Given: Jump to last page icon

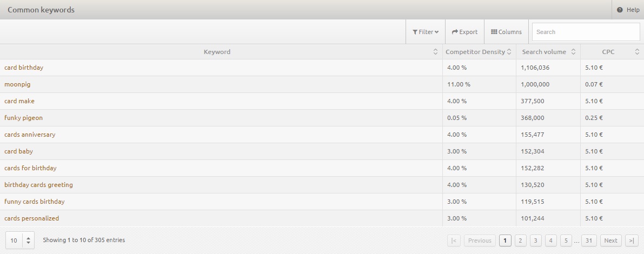Looking at the screenshot, I should (632, 240).
